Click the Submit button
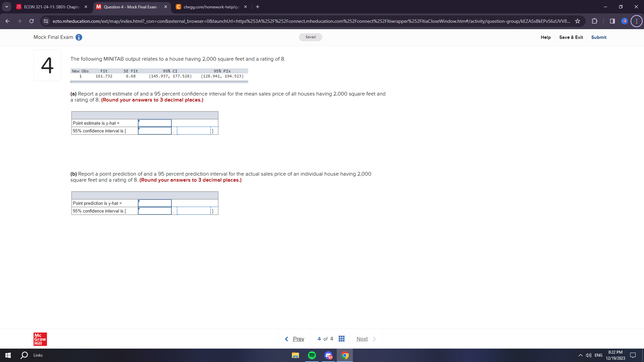Viewport: 644px width, 362px height. [598, 37]
